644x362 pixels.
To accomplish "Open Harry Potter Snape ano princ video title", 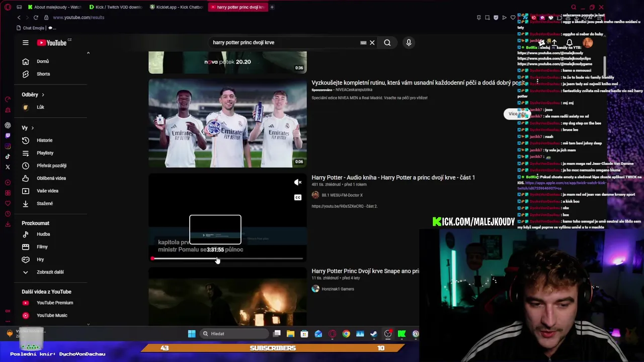I will [365, 271].
